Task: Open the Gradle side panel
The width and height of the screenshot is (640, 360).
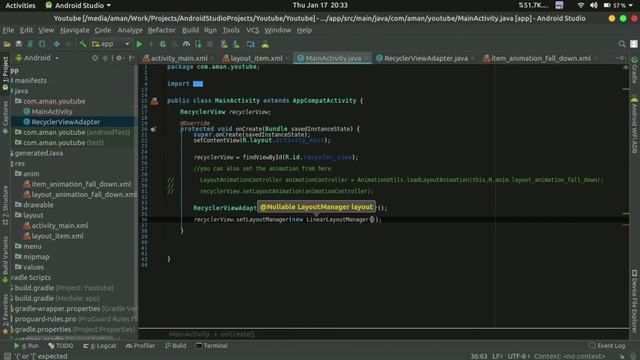Action: (x=634, y=70)
